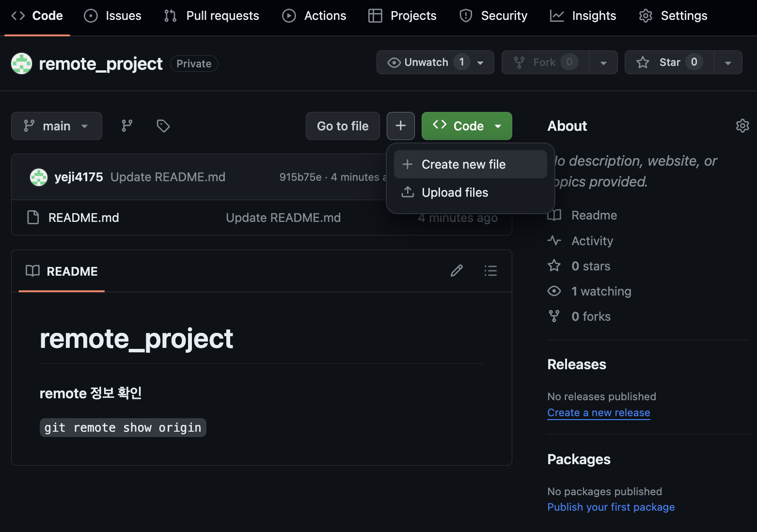Click the README.md file icon
This screenshot has height=532, width=757.
click(x=33, y=218)
